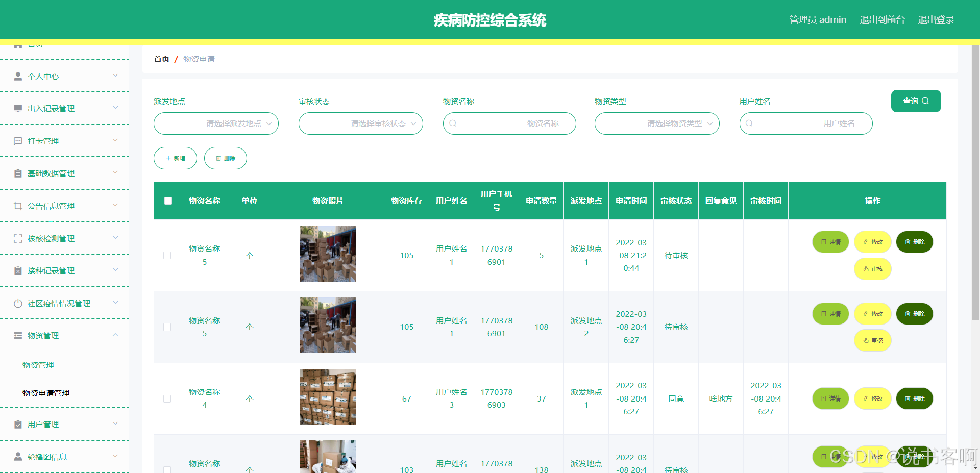Click the 申请时间 column header
This screenshot has height=473, width=980.
pos(631,201)
